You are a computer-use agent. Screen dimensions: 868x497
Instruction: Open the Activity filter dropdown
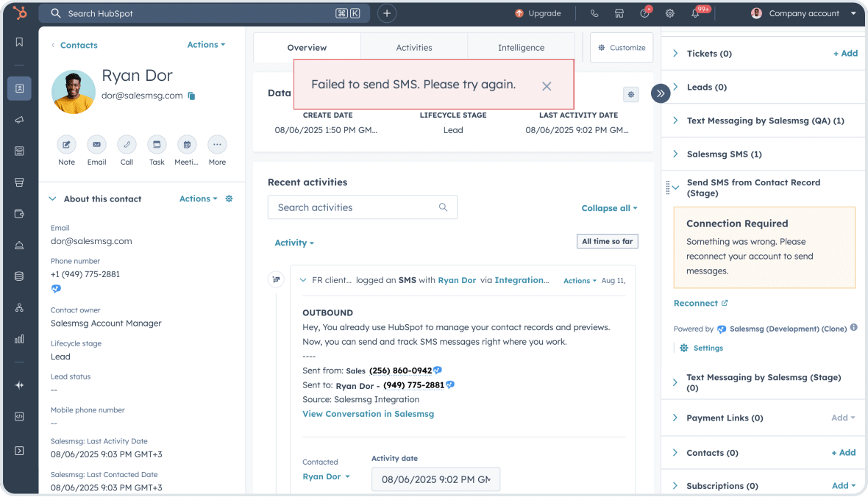294,243
